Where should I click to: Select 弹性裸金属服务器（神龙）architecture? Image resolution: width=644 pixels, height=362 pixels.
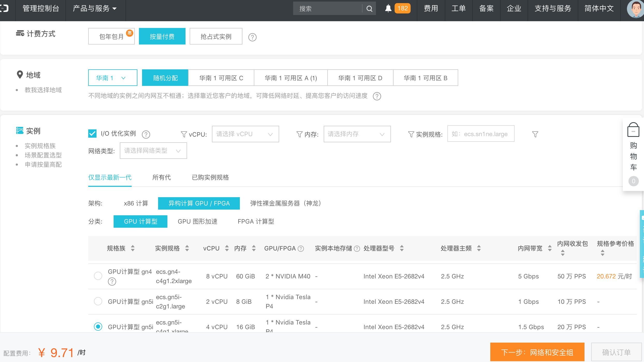(x=286, y=203)
